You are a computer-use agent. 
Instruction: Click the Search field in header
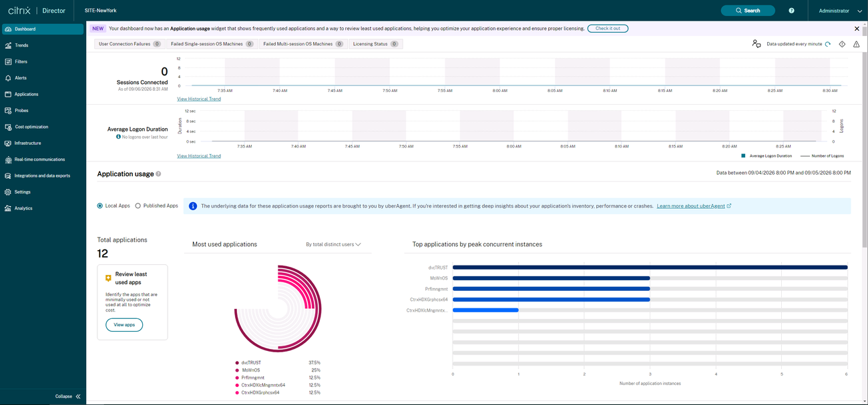748,11
